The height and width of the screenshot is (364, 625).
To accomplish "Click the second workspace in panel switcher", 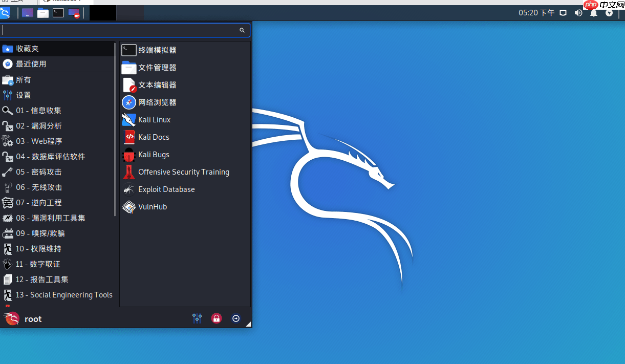I will tap(130, 13).
